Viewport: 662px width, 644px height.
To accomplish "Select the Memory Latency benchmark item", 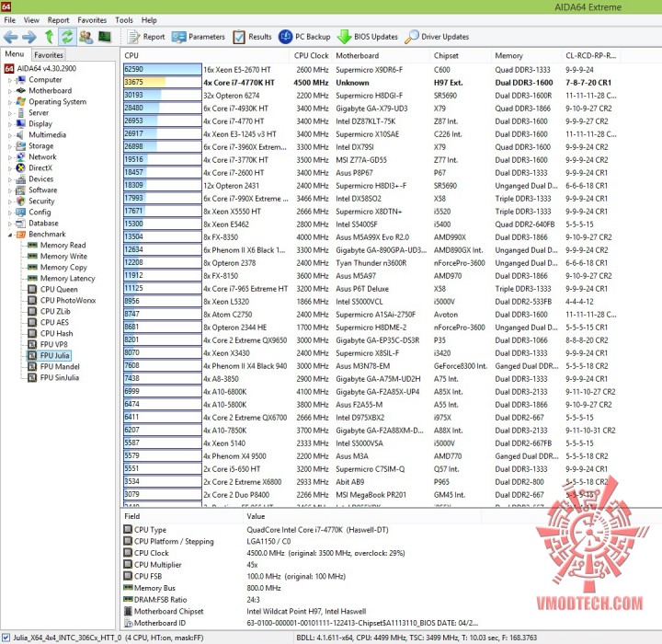I will (x=62, y=278).
